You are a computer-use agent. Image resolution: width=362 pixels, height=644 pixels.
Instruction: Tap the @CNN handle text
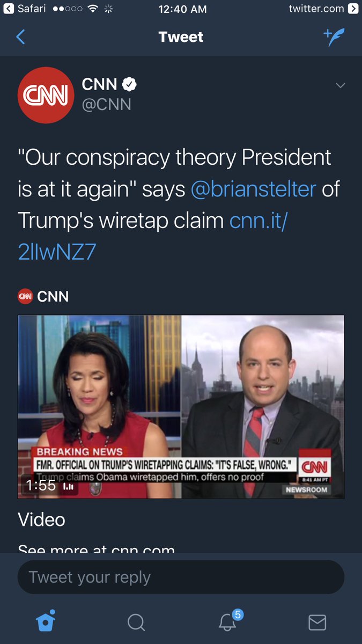click(106, 104)
